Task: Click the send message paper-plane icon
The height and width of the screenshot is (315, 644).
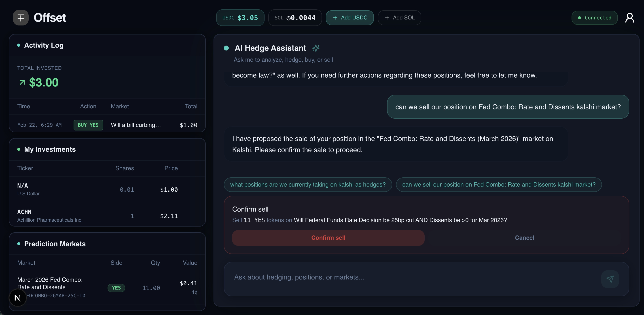Action: point(610,279)
